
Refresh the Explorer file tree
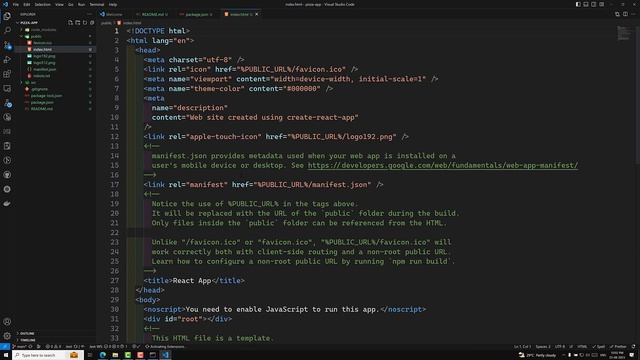point(85,23)
